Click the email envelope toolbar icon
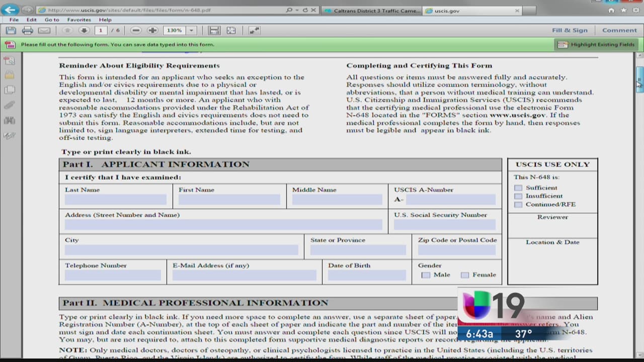 [44, 31]
